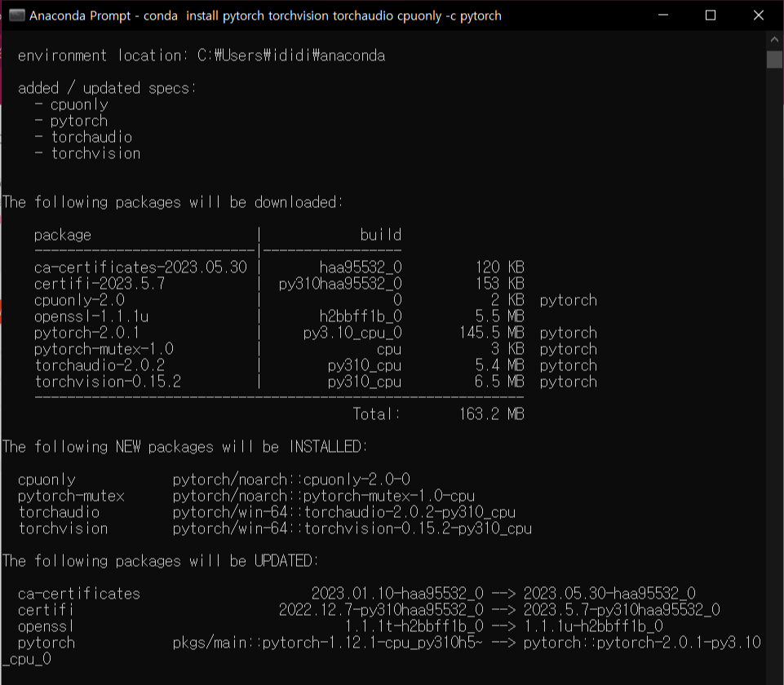Viewport: 784px width, 685px height.
Task: Click the 'environment location' line
Action: click(202, 55)
